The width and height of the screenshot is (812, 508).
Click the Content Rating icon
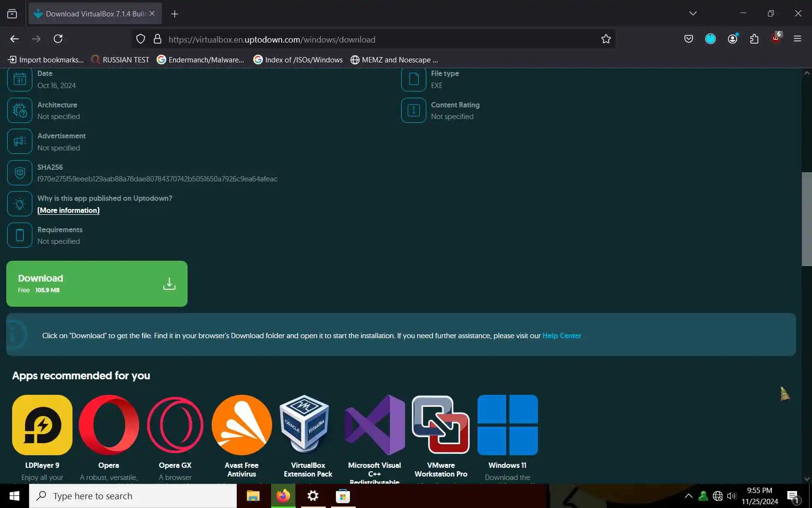414,110
